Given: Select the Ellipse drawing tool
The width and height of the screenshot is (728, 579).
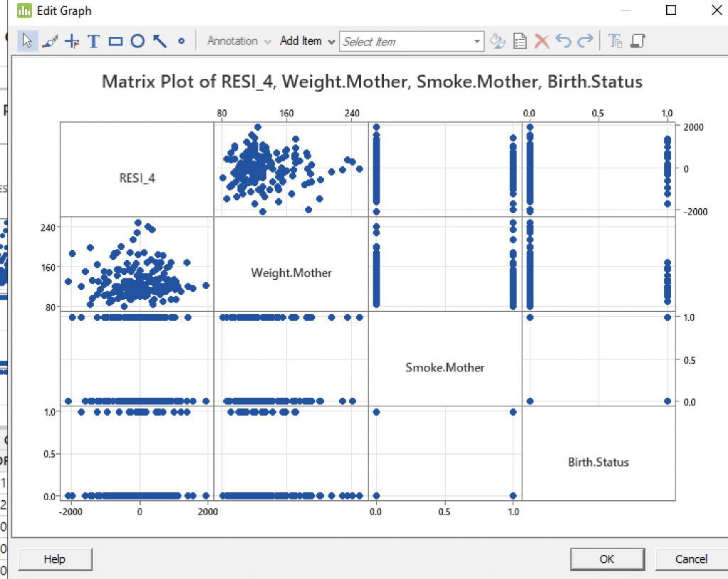Looking at the screenshot, I should pyautogui.click(x=137, y=40).
